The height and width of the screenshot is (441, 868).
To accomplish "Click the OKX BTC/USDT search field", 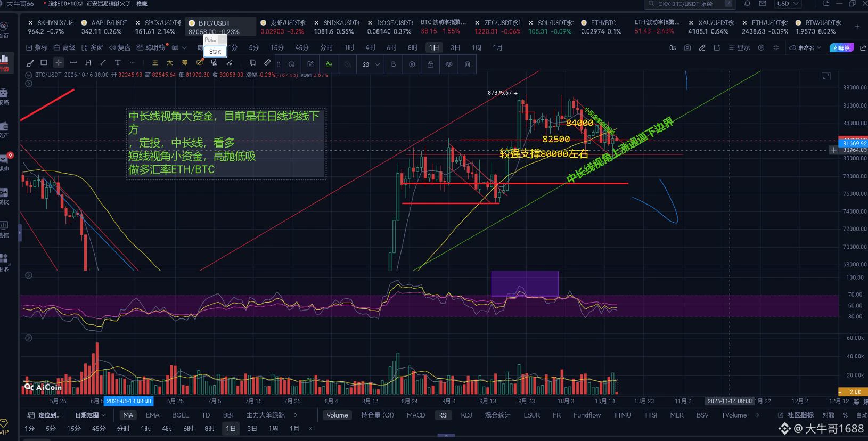I will tap(690, 4).
